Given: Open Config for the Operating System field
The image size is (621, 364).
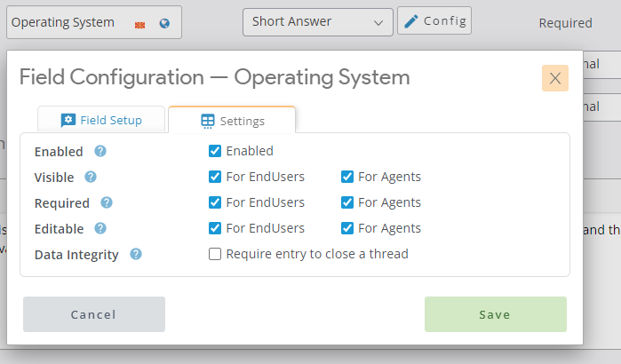Looking at the screenshot, I should (434, 21).
